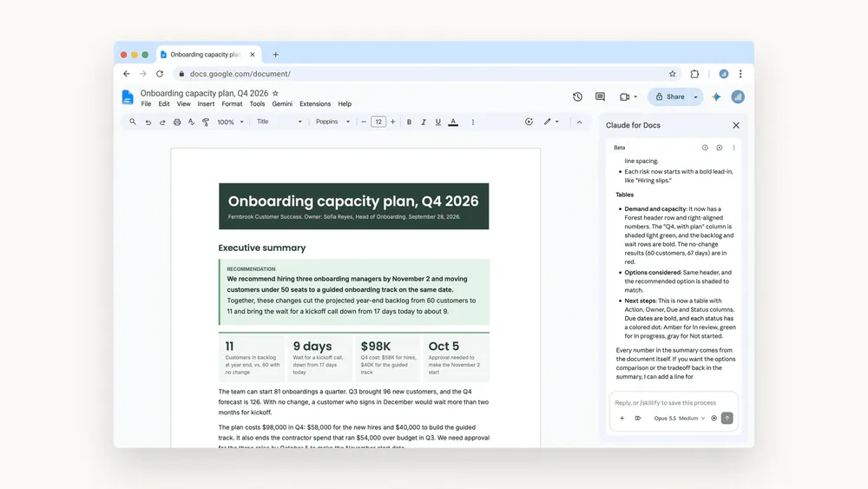Open the comments panel icon
Screen dimensions: 868x489
pyautogui.click(x=600, y=97)
